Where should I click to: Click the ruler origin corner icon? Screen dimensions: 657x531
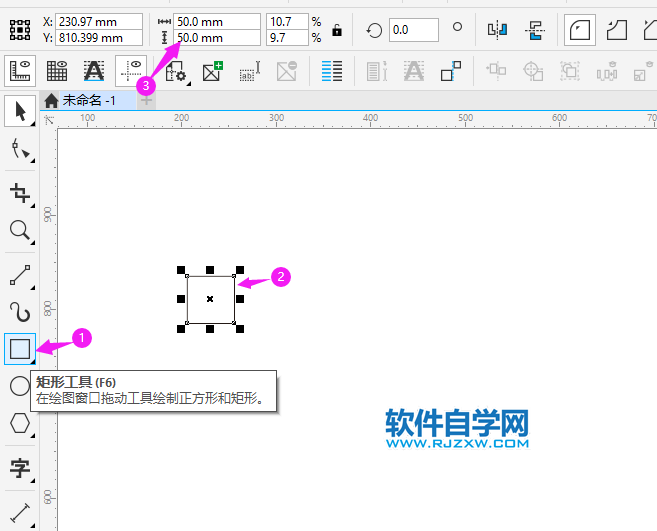click(x=49, y=120)
